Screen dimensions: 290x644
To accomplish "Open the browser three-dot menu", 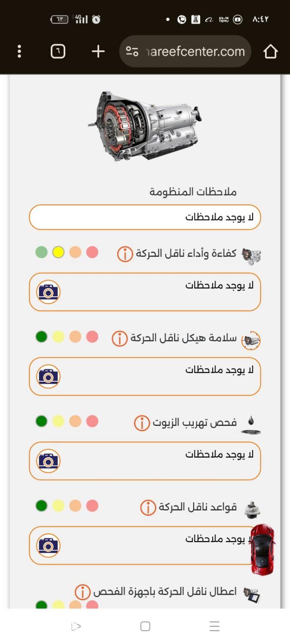I will click(x=19, y=52).
